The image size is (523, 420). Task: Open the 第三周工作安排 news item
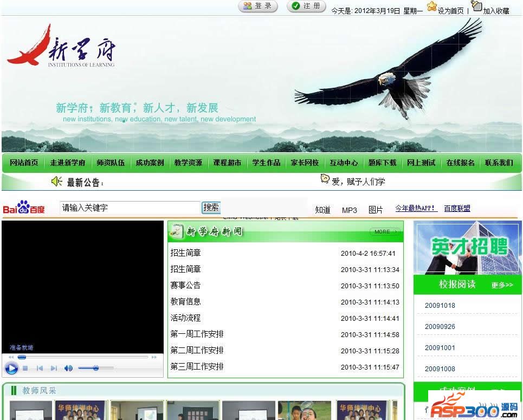coord(197,367)
